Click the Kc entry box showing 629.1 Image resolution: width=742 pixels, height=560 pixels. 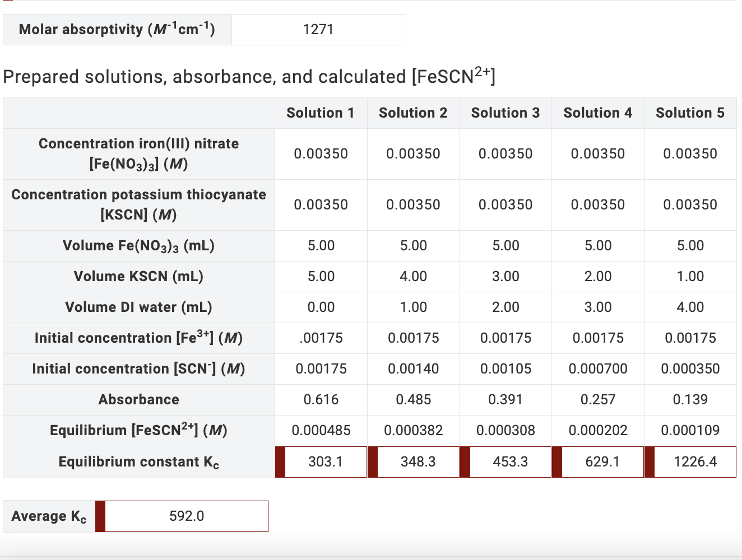pos(602,461)
